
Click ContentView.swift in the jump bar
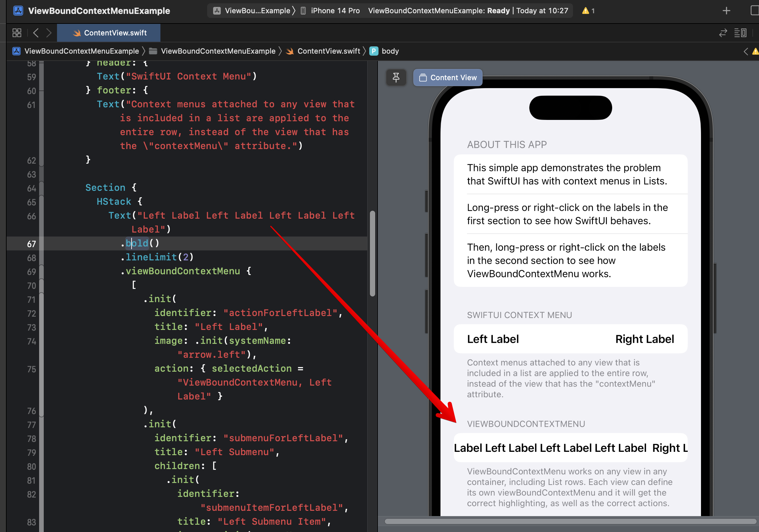pos(323,51)
